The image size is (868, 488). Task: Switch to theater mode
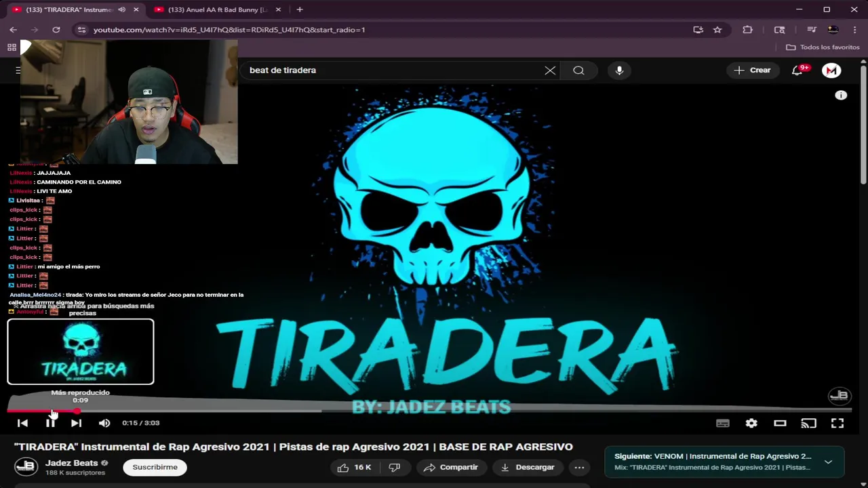[x=780, y=423]
